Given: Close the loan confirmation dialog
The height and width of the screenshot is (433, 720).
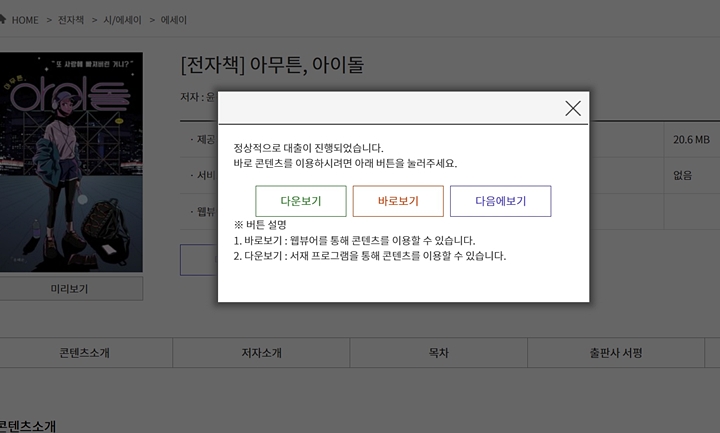Looking at the screenshot, I should coord(573,108).
